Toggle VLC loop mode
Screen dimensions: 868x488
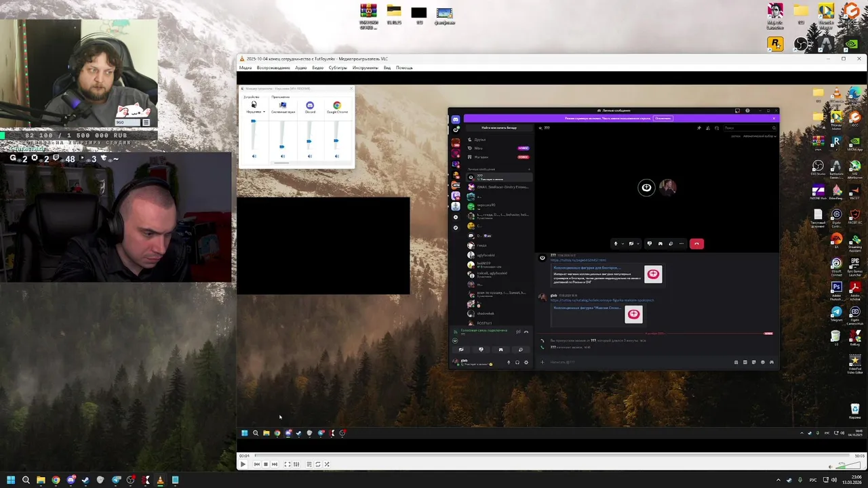click(x=318, y=464)
